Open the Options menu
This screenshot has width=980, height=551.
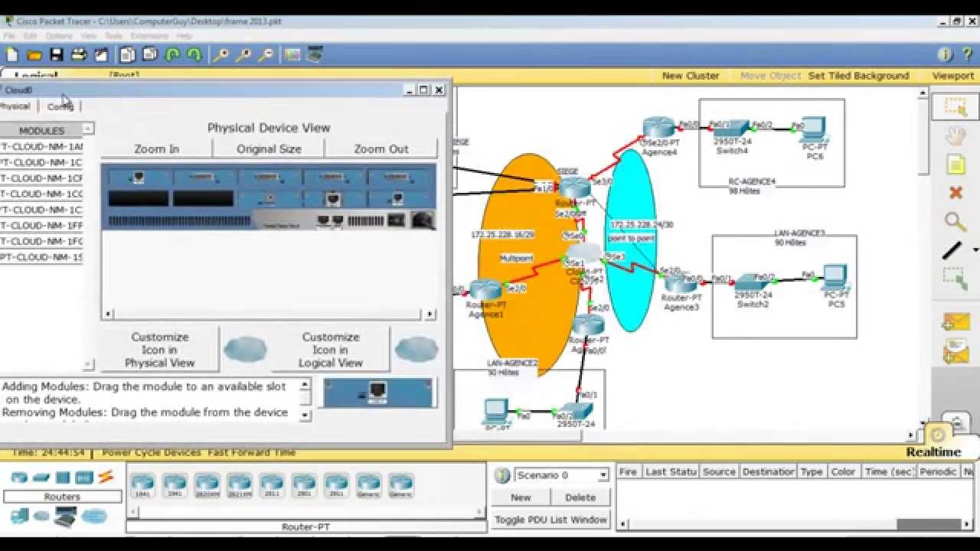coord(59,36)
